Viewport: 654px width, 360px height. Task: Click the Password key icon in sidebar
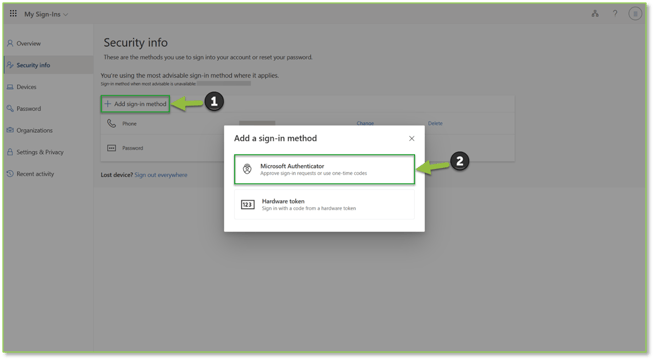(10, 108)
